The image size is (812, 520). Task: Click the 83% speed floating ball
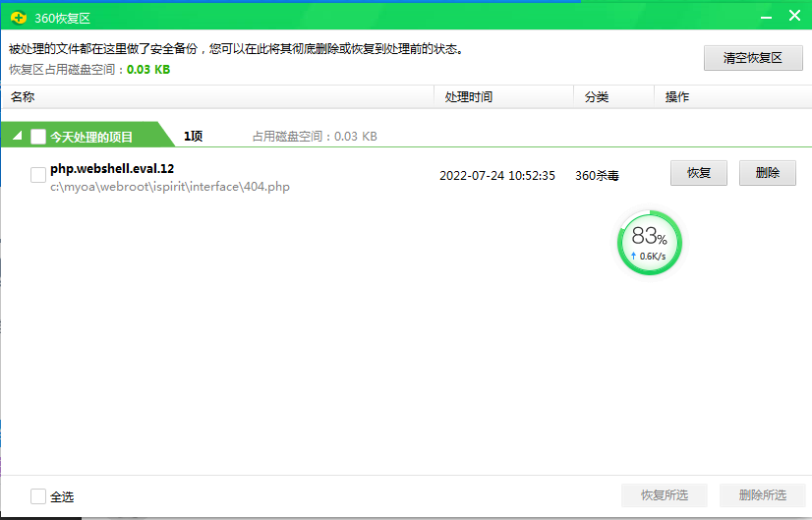pyautogui.click(x=650, y=242)
